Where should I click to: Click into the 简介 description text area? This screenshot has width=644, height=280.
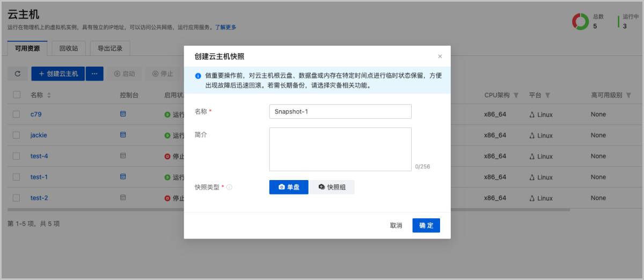[340, 149]
